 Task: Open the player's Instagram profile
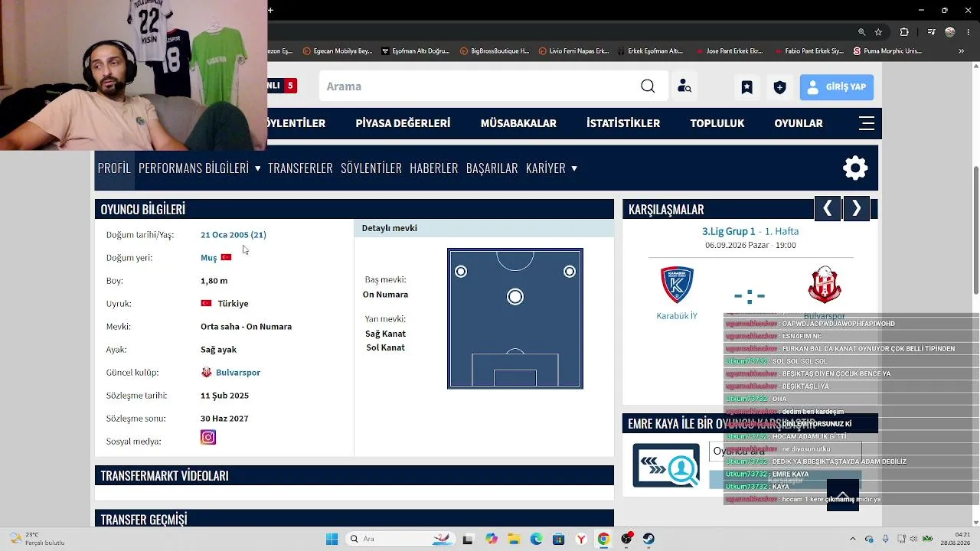(x=208, y=437)
